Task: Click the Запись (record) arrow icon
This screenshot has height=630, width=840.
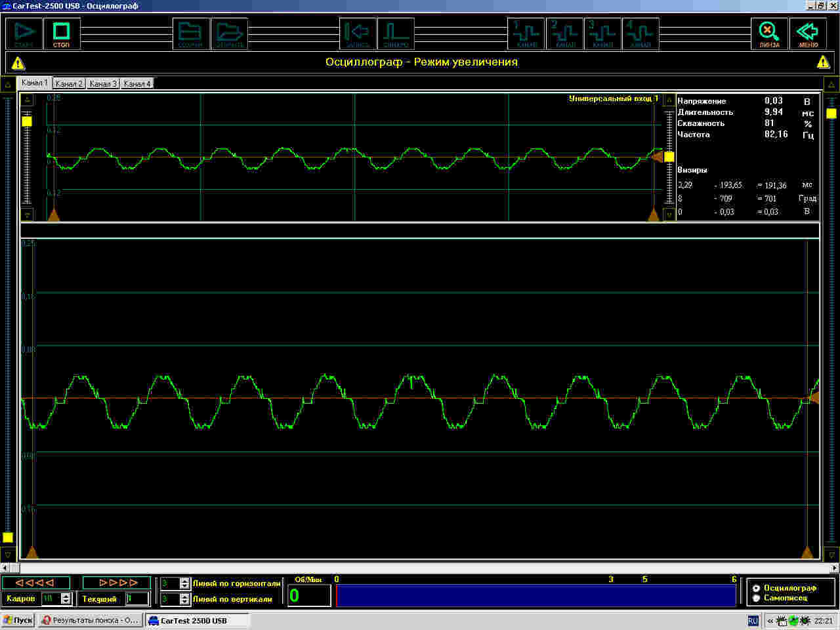Action: click(x=358, y=33)
